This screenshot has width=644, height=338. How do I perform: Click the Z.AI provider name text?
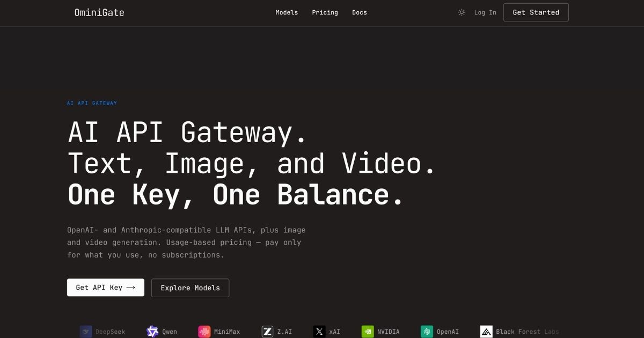point(284,332)
